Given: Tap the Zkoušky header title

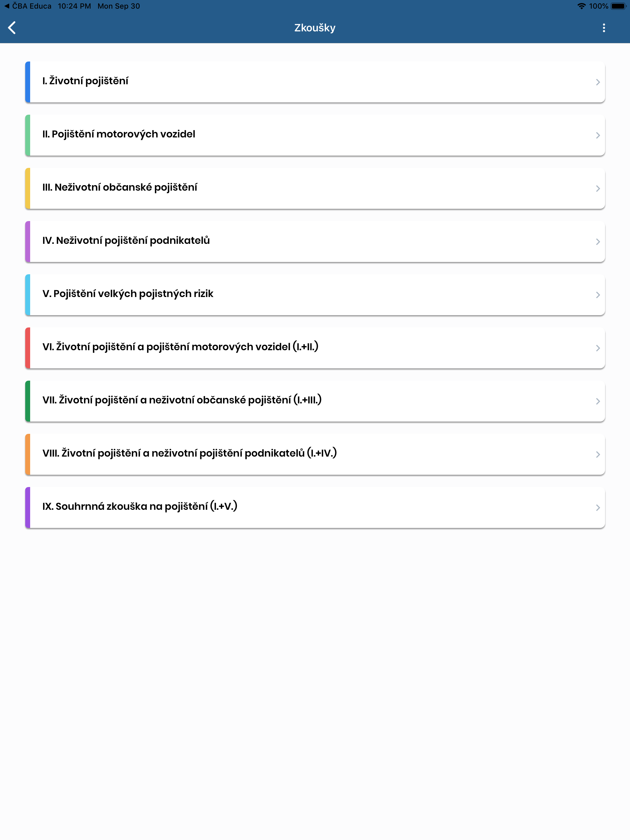Looking at the screenshot, I should [315, 28].
